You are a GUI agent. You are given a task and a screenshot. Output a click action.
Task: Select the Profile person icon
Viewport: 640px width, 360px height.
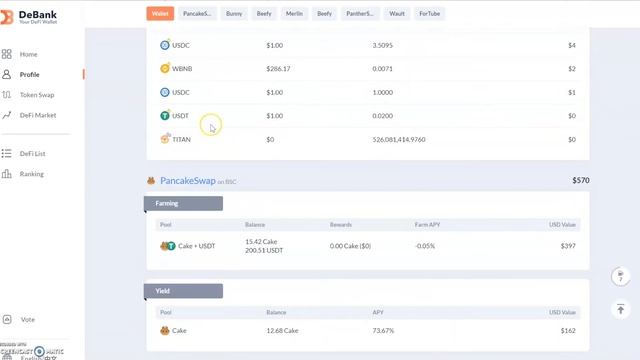tap(7, 74)
